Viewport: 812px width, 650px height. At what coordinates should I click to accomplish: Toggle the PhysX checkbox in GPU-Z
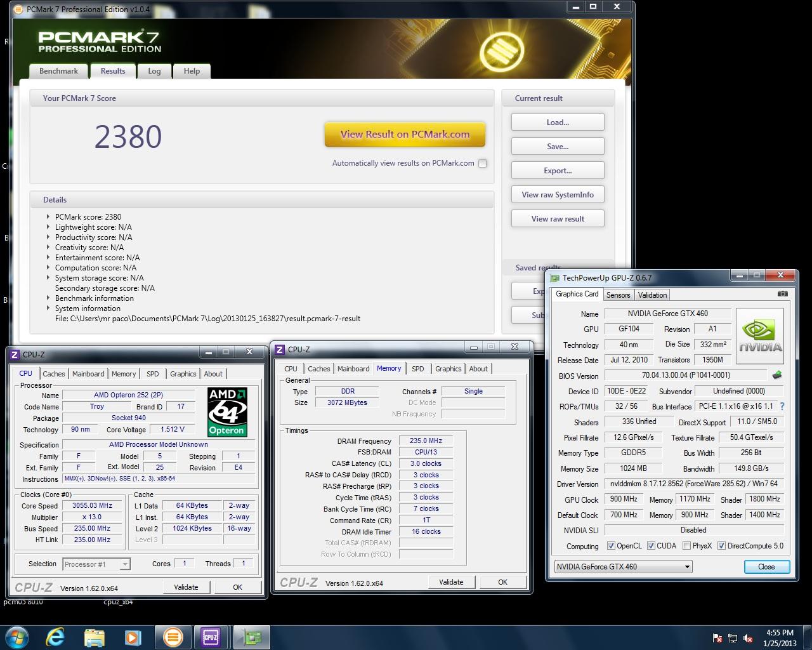coord(686,546)
